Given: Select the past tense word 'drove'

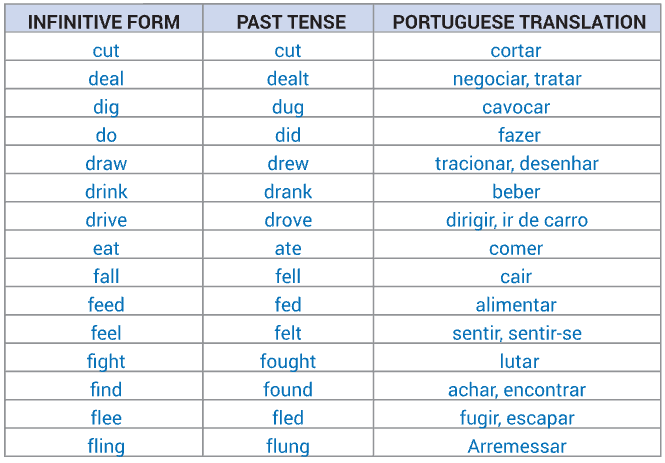Looking at the screenshot, I should pos(288,220).
